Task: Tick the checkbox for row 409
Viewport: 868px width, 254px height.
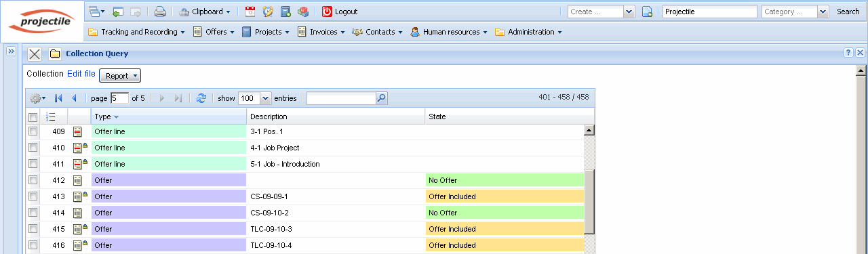Action: point(33,131)
